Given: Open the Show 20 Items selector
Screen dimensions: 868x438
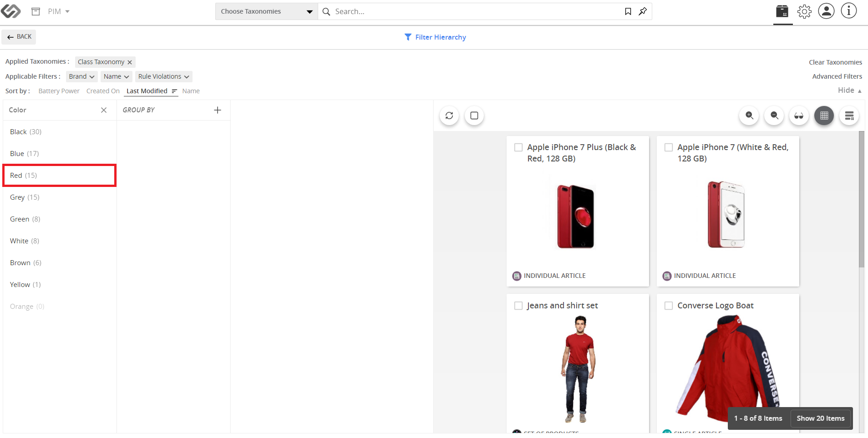Looking at the screenshot, I should 821,418.
